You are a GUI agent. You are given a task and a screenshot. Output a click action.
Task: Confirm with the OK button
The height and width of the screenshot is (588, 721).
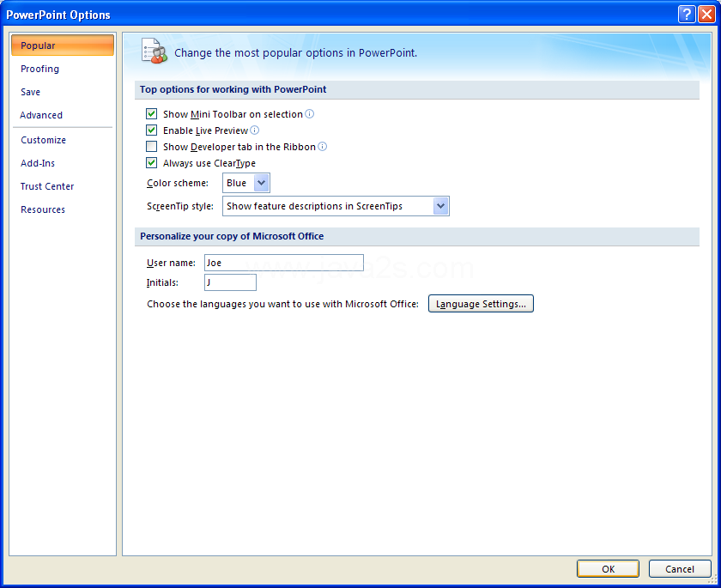tap(608, 569)
